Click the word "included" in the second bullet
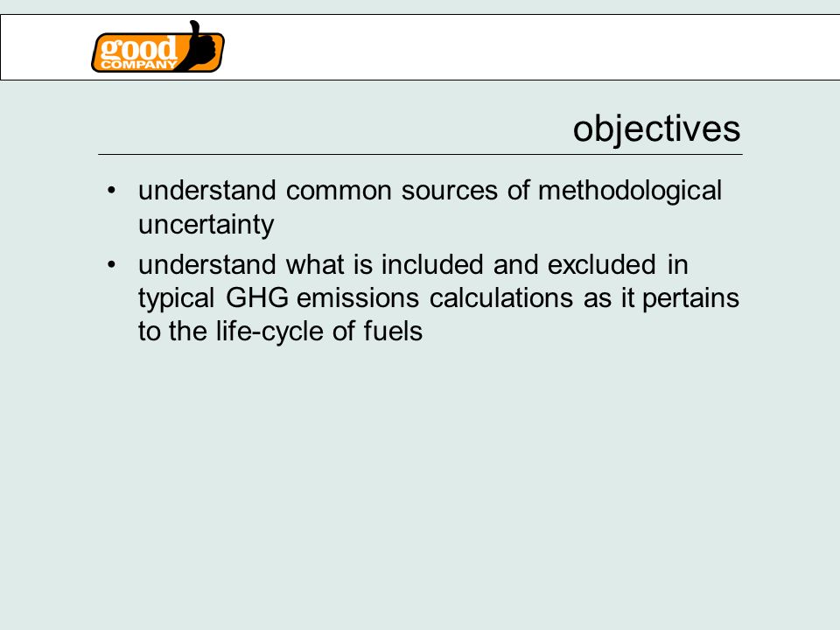Screen dimensions: 840x630 pyautogui.click(x=431, y=265)
